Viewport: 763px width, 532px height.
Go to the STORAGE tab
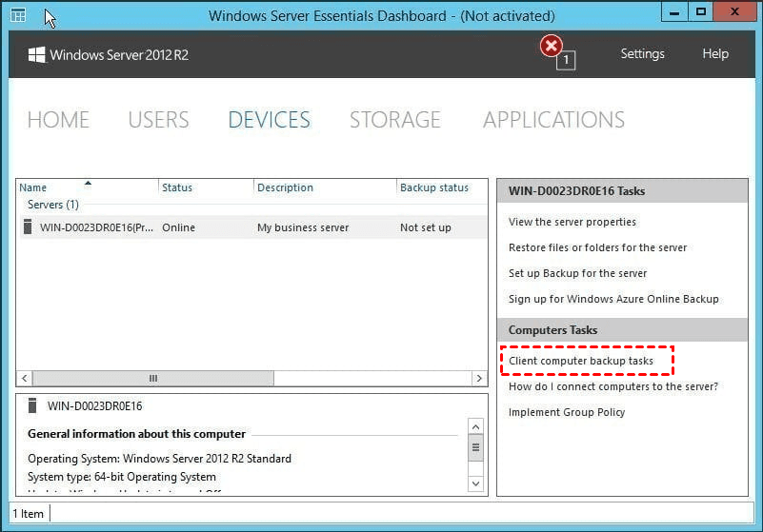pos(395,120)
